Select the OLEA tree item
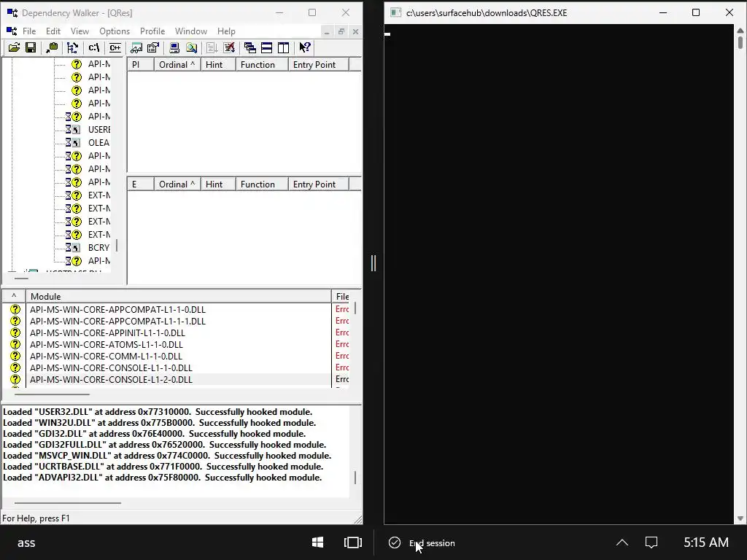 coord(98,142)
